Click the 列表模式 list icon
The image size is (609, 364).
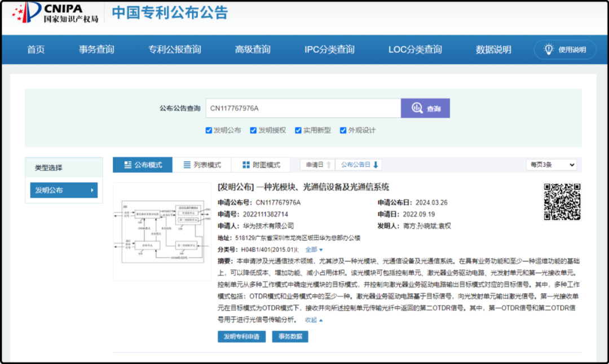click(x=187, y=165)
